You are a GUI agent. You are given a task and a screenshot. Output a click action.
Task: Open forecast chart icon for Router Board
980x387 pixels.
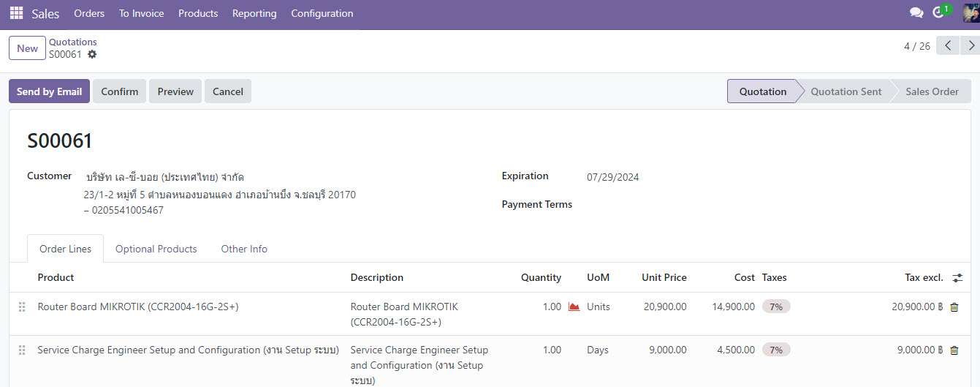(574, 307)
